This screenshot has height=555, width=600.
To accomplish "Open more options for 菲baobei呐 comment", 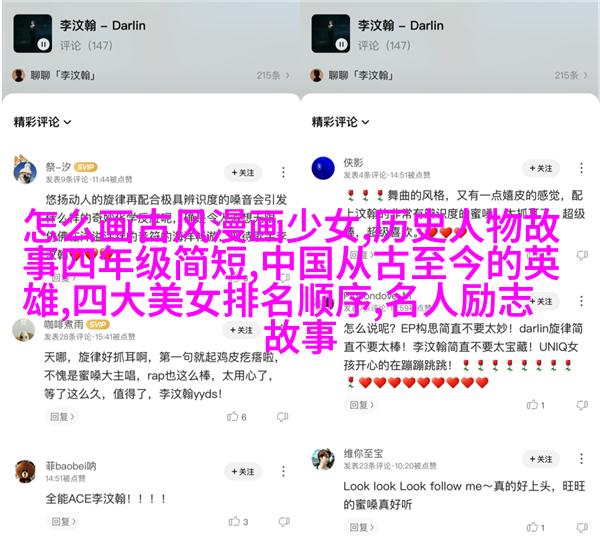I will click(283, 471).
